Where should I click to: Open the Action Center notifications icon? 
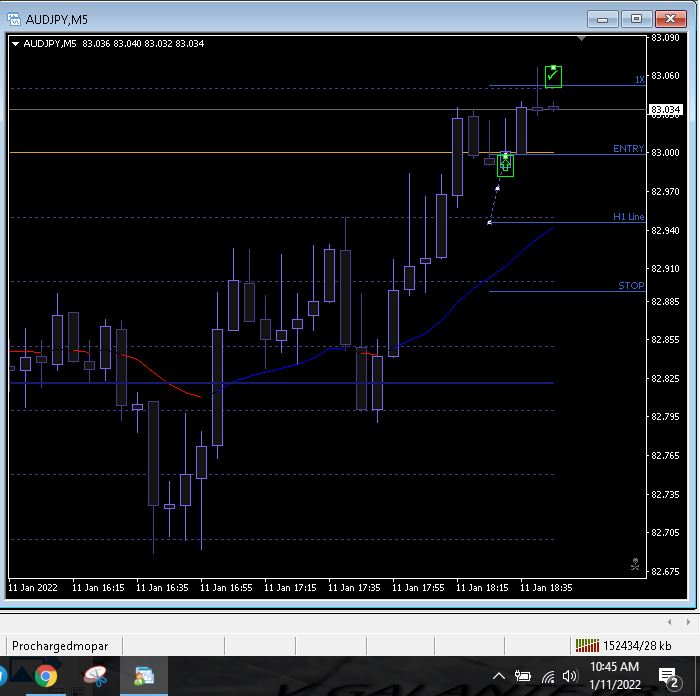668,677
